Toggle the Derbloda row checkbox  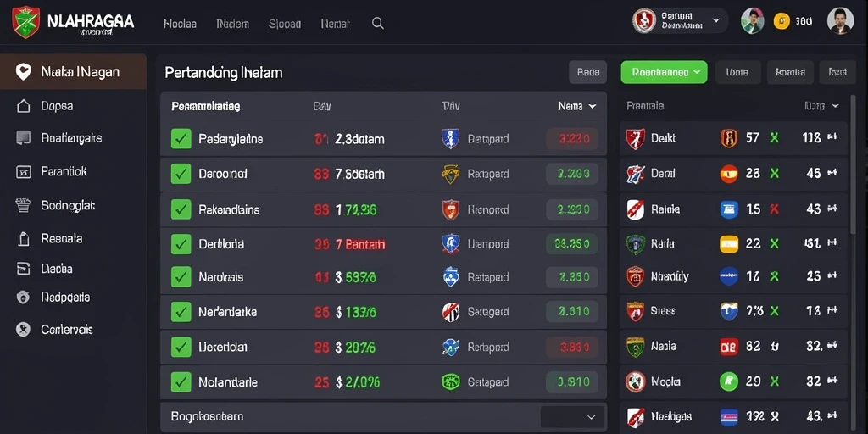tap(181, 243)
